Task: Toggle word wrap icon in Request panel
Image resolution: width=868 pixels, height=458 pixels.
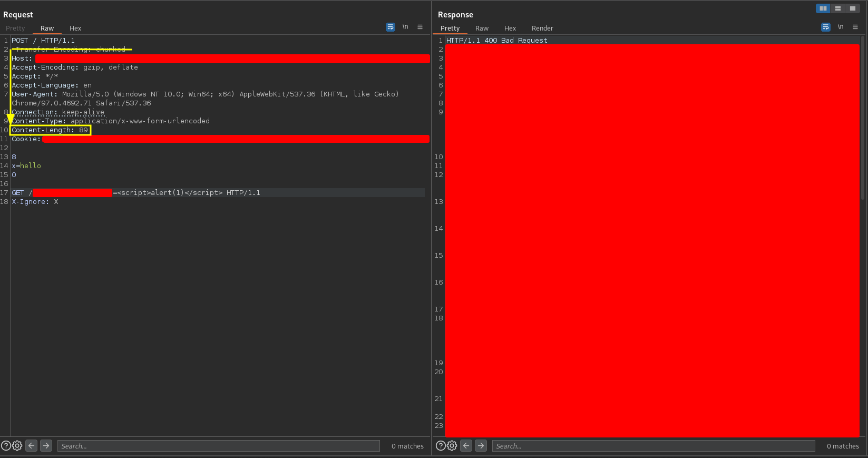Action: (x=391, y=27)
